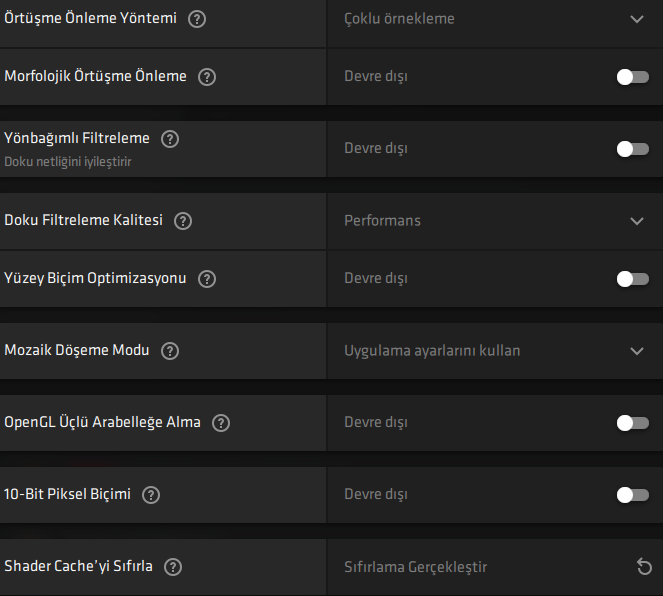
Task: Open the Doku Filtreleme Kalitesi Performans dropdown
Action: point(637,221)
